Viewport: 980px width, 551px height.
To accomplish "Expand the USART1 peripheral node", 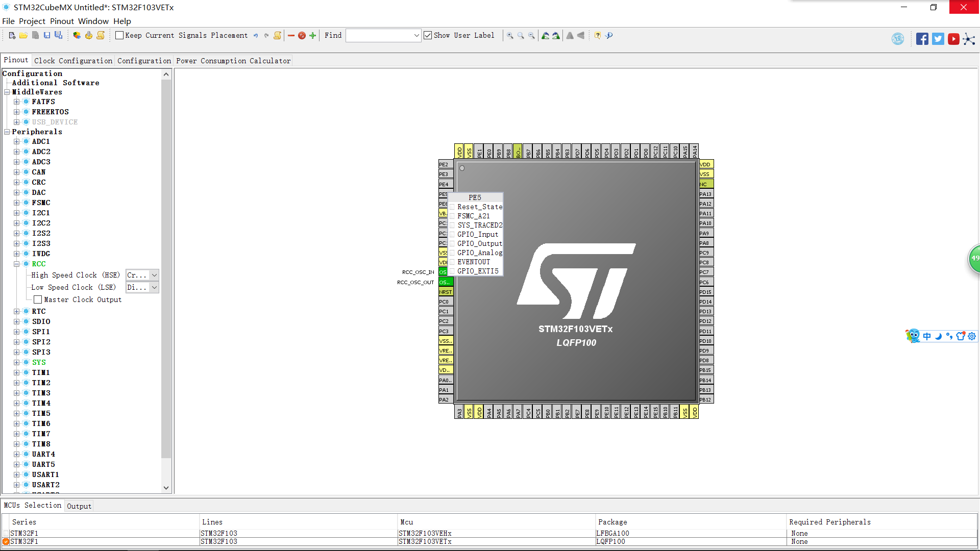I will (x=17, y=474).
